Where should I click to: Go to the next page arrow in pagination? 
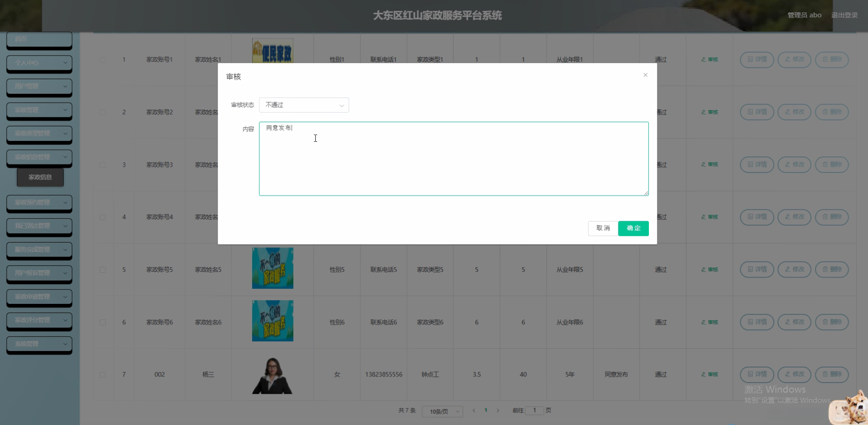498,410
